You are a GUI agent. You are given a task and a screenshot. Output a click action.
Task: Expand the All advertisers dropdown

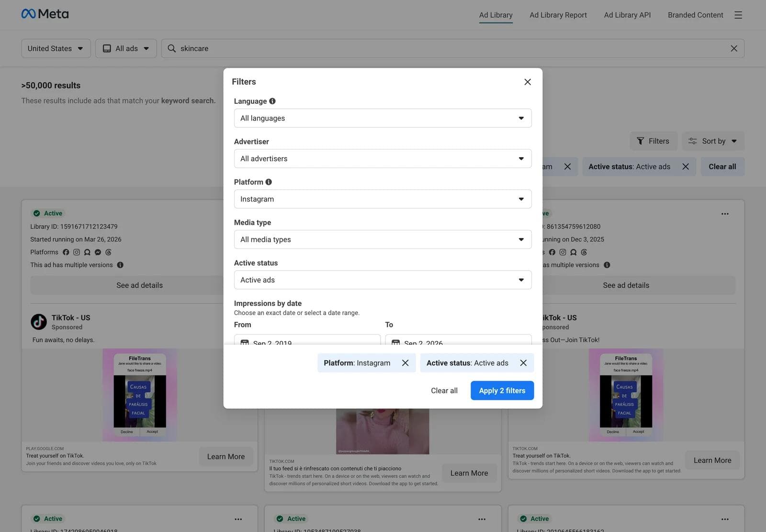383,158
